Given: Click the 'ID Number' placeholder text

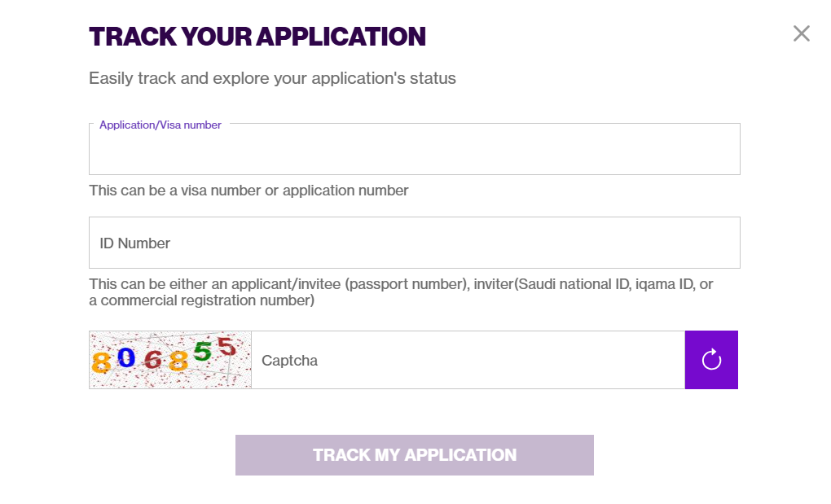Looking at the screenshot, I should [x=134, y=243].
